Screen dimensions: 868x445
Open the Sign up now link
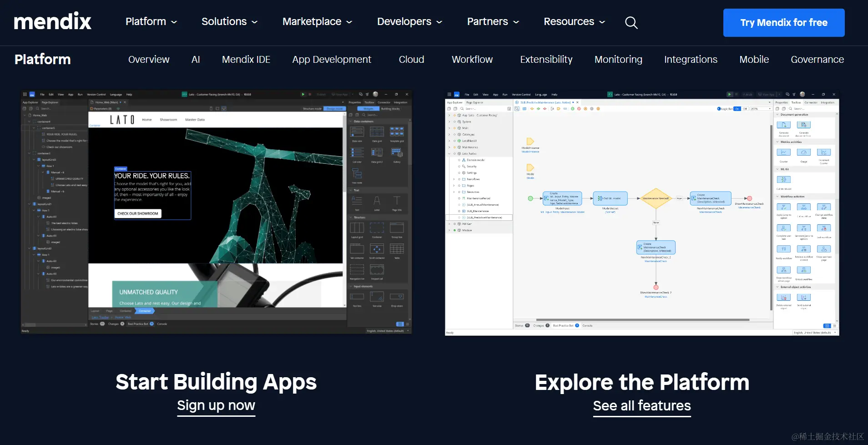click(216, 405)
